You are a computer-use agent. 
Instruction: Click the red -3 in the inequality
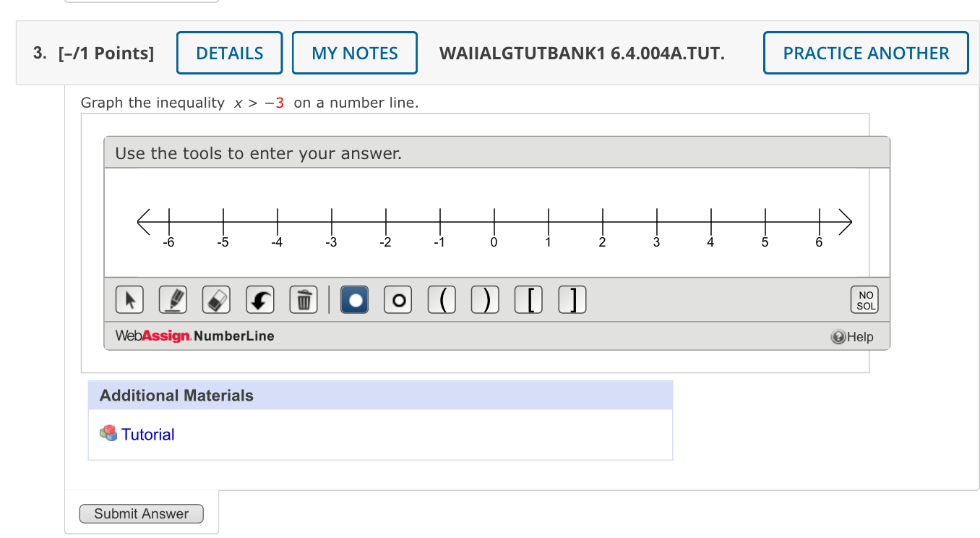[x=275, y=103]
